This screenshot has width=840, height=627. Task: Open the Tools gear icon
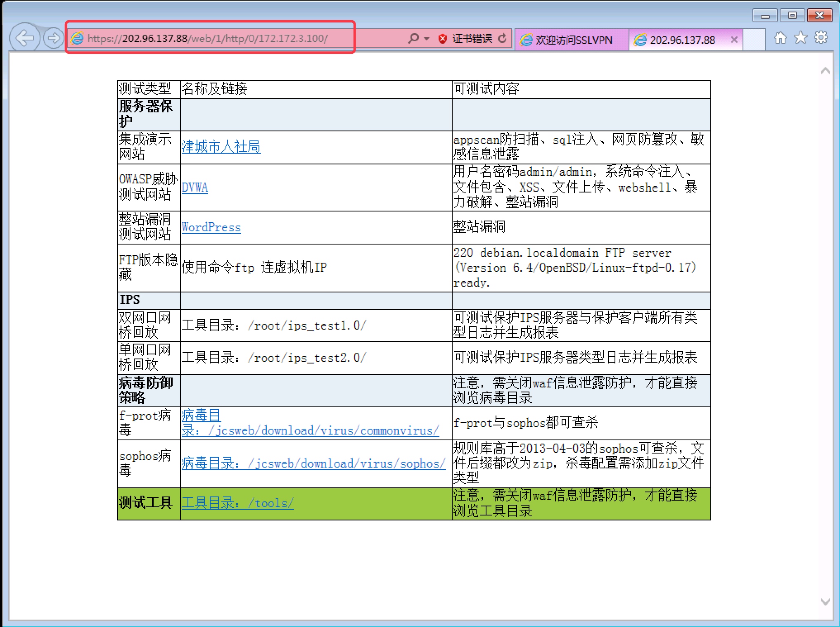(x=821, y=38)
